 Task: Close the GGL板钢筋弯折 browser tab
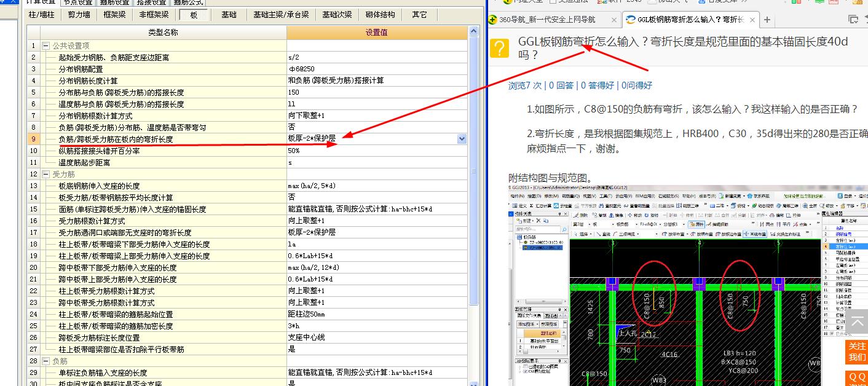[752, 20]
